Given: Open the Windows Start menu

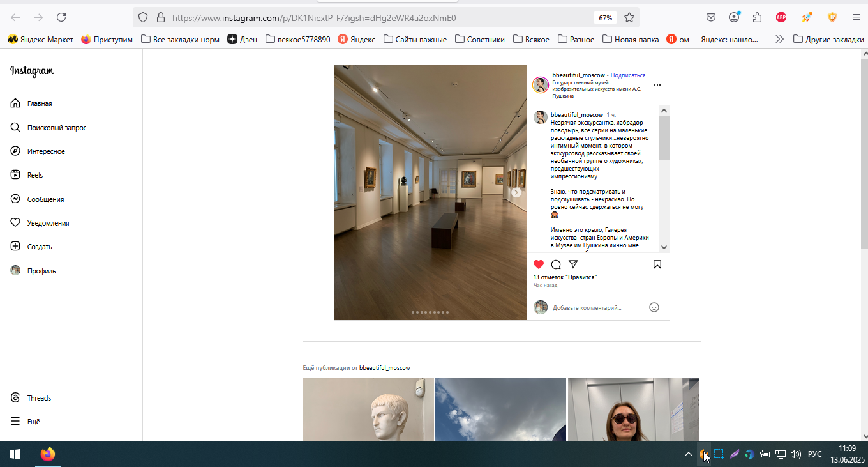Looking at the screenshot, I should 15,454.
